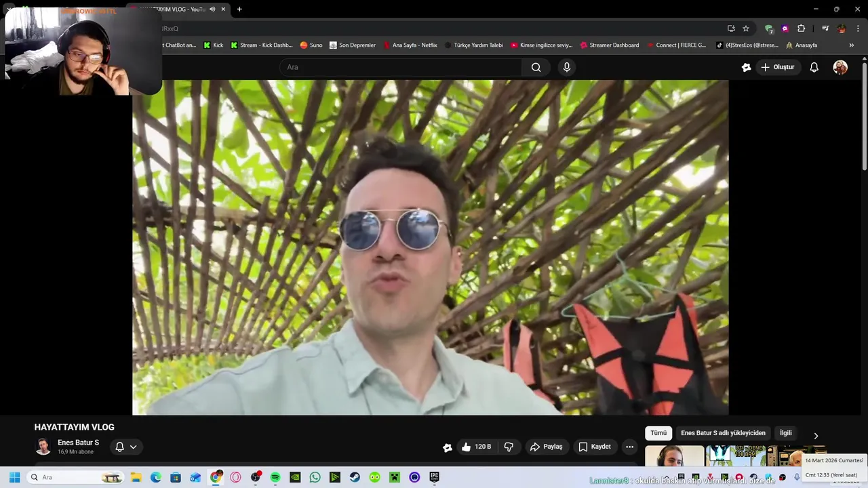Mute the tab using the speaker icon
The width and height of the screenshot is (868, 488).
click(212, 9)
